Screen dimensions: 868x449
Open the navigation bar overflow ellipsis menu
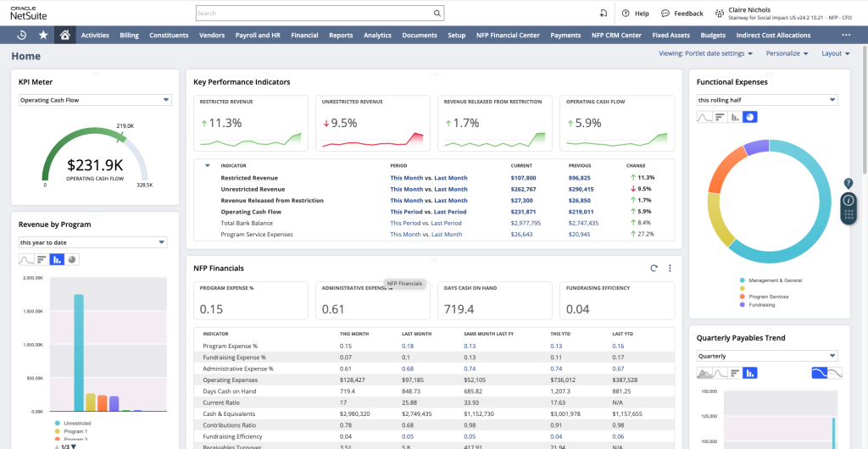click(845, 36)
